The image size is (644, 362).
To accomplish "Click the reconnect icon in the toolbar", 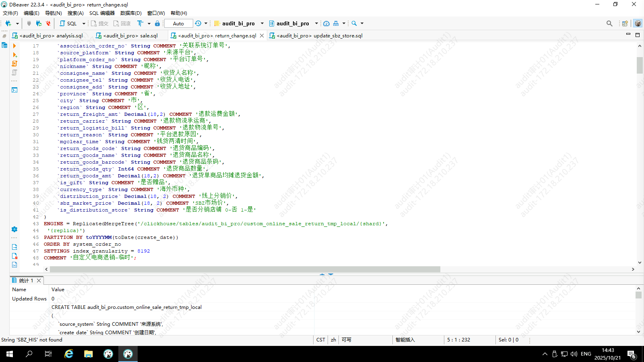I will click(x=39, y=23).
